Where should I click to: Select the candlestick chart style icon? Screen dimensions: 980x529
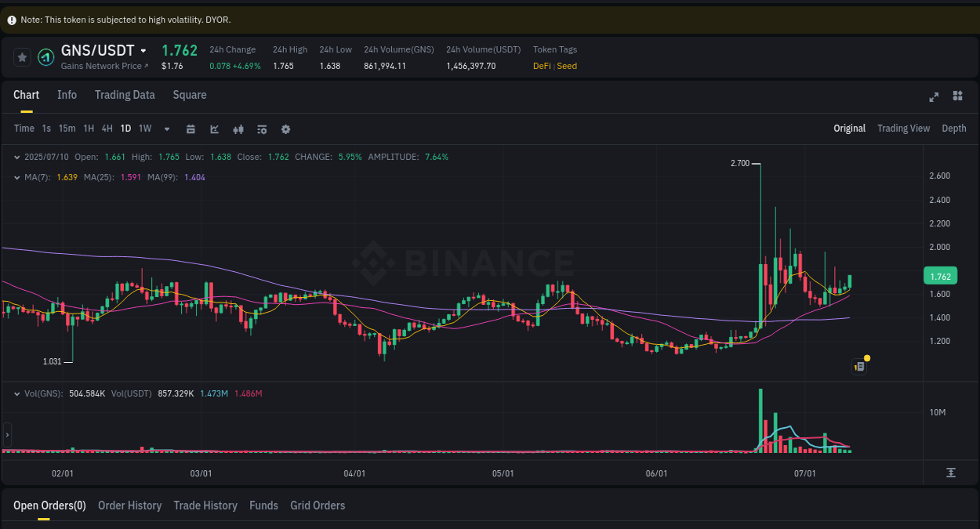(238, 129)
